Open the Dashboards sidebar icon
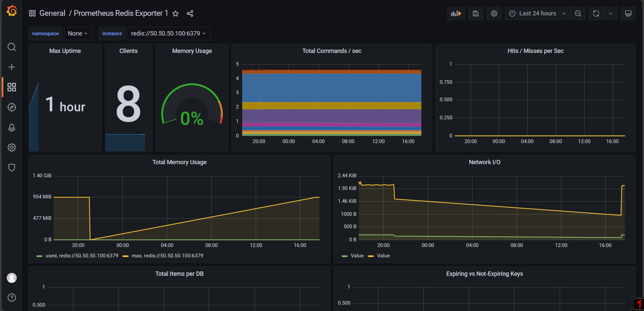Image resolution: width=644 pixels, height=311 pixels. (x=12, y=87)
